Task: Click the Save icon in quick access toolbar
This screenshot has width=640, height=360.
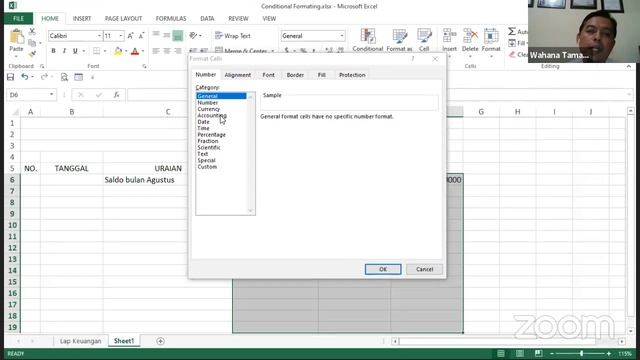Action: [x=11, y=77]
